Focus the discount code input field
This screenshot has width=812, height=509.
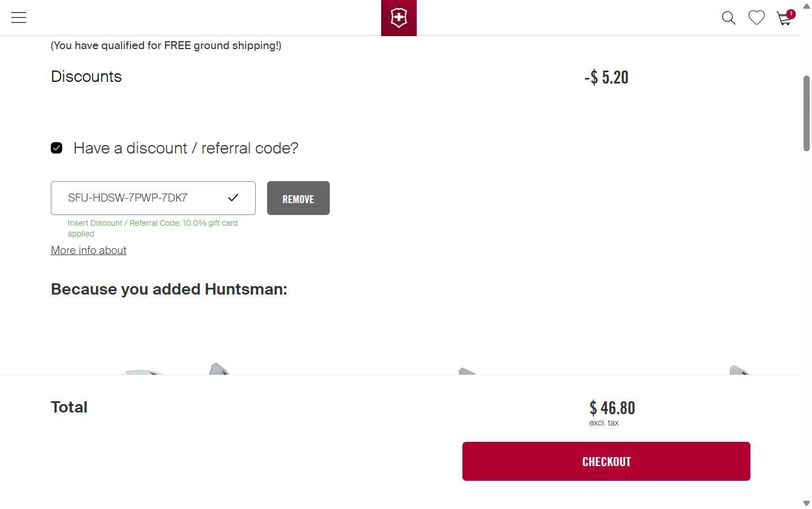153,198
